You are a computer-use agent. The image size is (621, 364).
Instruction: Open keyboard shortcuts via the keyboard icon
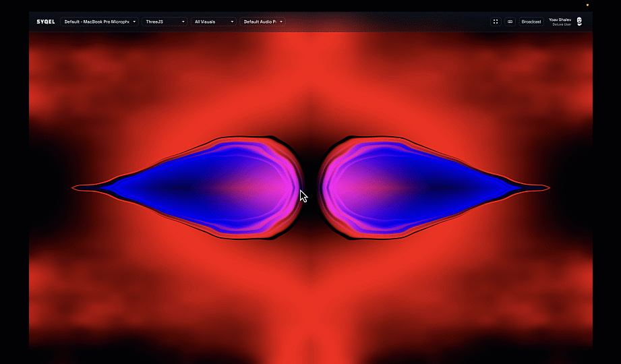coord(510,22)
